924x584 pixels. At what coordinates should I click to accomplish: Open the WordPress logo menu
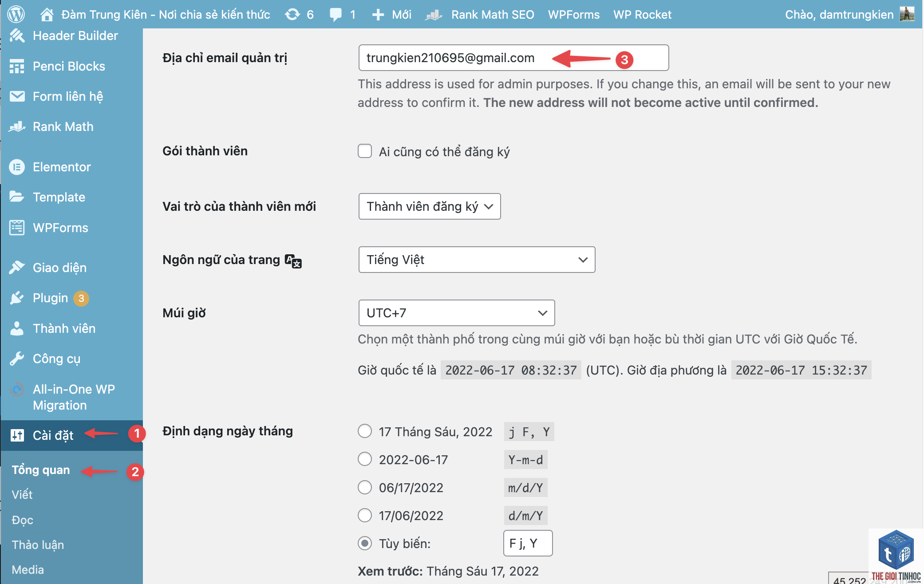tap(16, 14)
